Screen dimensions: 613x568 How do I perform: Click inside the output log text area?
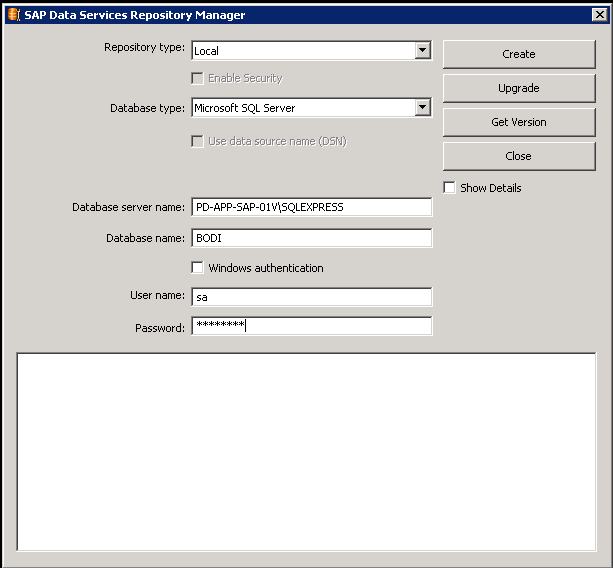tap(306, 452)
